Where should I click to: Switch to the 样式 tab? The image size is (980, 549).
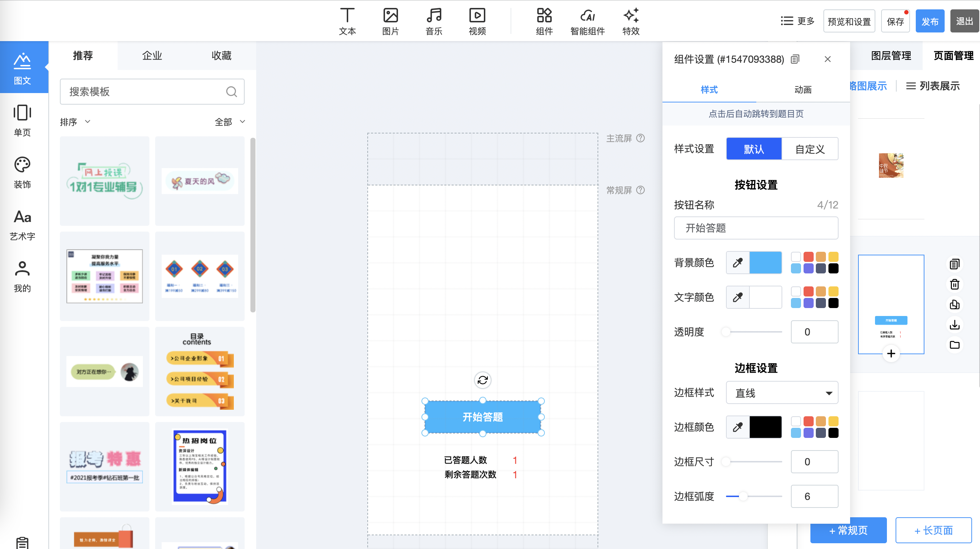coord(709,90)
